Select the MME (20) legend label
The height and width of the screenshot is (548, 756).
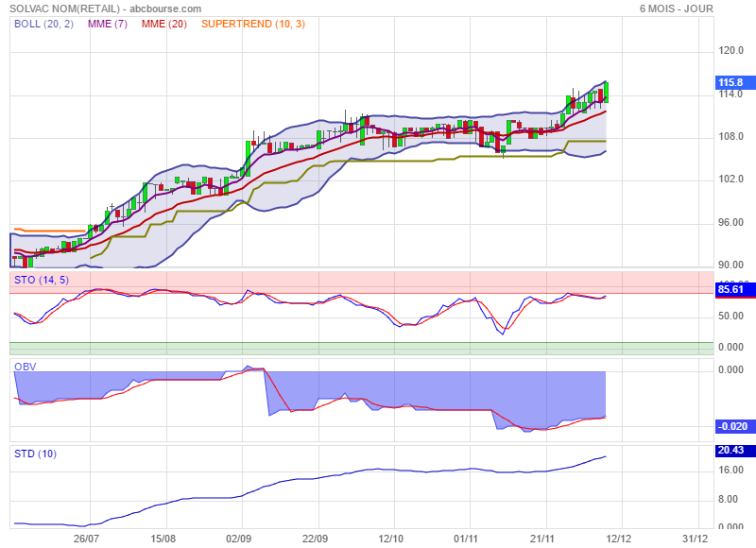point(163,24)
